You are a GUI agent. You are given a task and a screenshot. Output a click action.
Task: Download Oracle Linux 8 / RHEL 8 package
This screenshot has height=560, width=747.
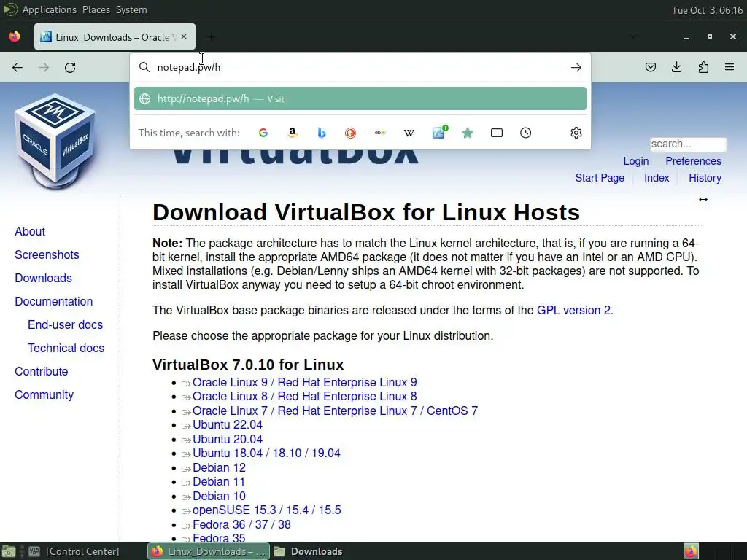pyautogui.click(x=304, y=396)
